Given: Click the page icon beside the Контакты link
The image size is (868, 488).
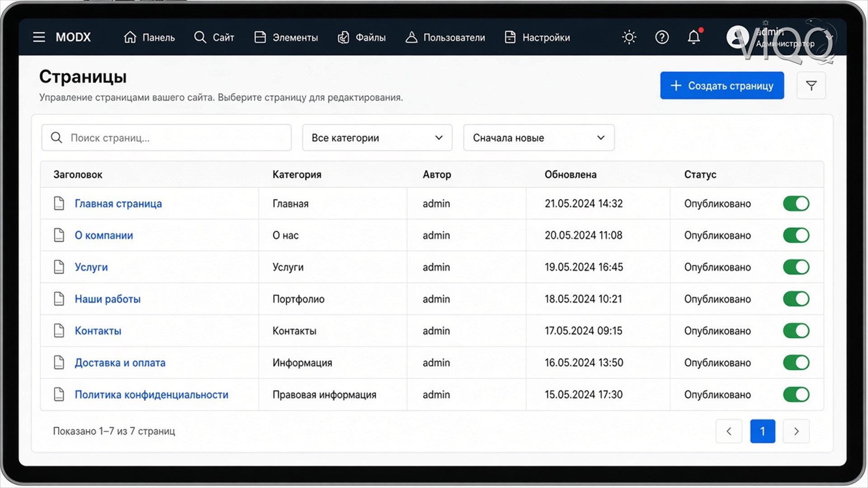Looking at the screenshot, I should 59,331.
